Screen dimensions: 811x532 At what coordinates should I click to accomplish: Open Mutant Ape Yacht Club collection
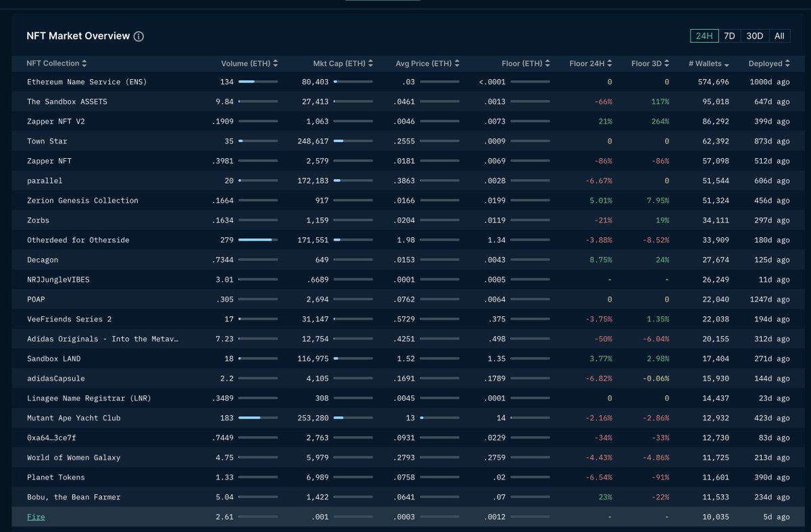[74, 418]
